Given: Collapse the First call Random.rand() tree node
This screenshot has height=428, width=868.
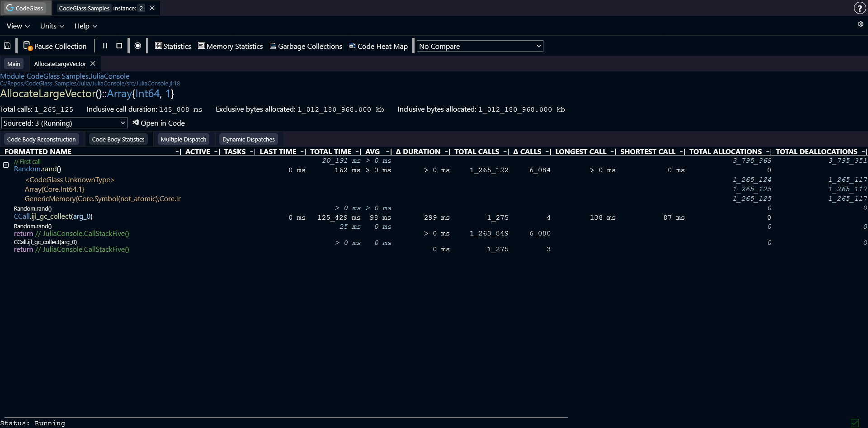Looking at the screenshot, I should tap(6, 165).
